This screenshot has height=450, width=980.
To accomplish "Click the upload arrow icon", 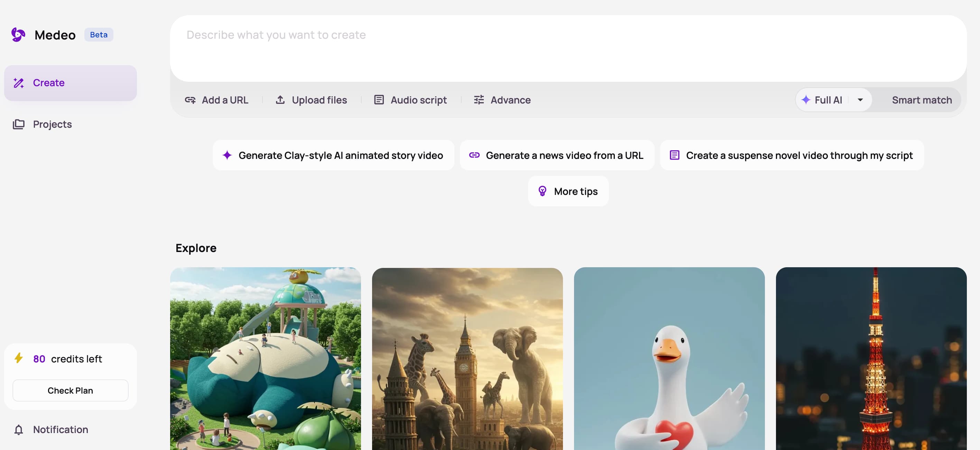I will click(280, 100).
